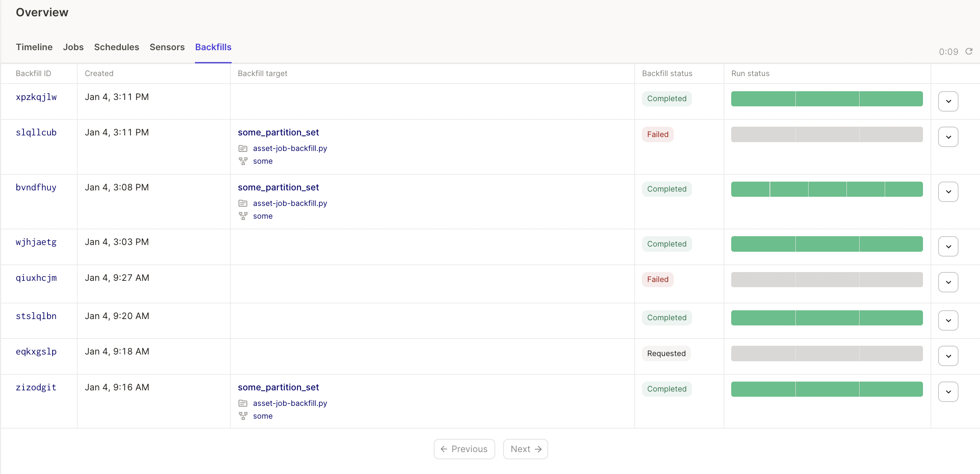Switch to the Timeline tab
This screenshot has width=980, height=474.
(x=34, y=47)
